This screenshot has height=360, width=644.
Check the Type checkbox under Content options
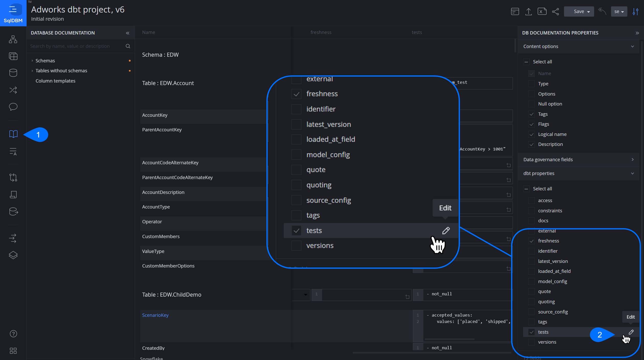pyautogui.click(x=532, y=84)
